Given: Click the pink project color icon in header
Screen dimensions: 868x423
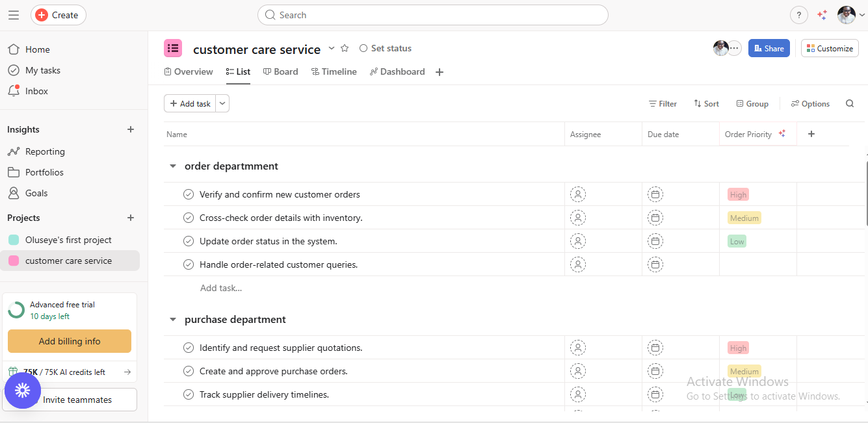Looking at the screenshot, I should 173,48.
